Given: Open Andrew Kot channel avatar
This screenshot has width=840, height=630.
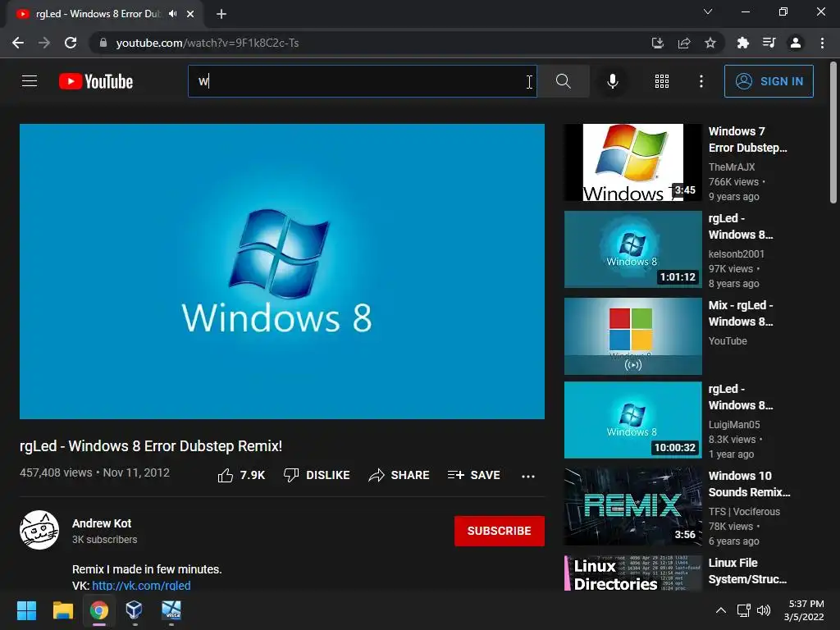Looking at the screenshot, I should point(39,530).
